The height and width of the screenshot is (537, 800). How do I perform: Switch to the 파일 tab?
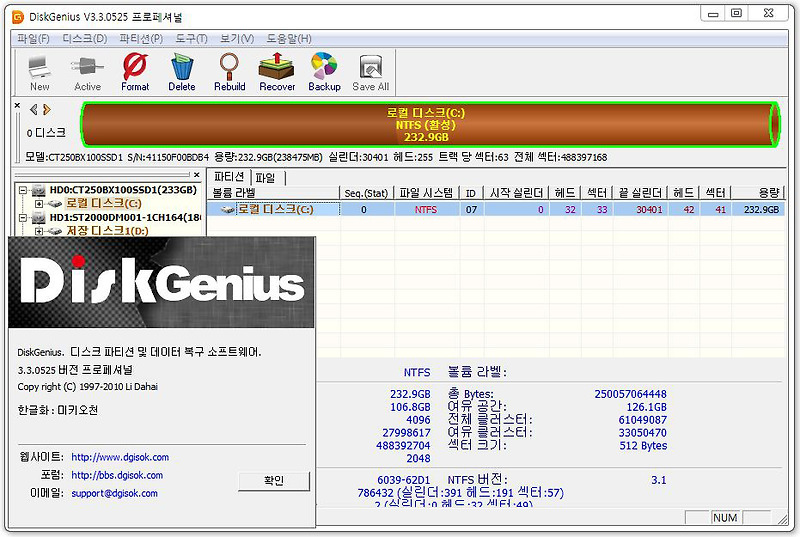(266, 177)
